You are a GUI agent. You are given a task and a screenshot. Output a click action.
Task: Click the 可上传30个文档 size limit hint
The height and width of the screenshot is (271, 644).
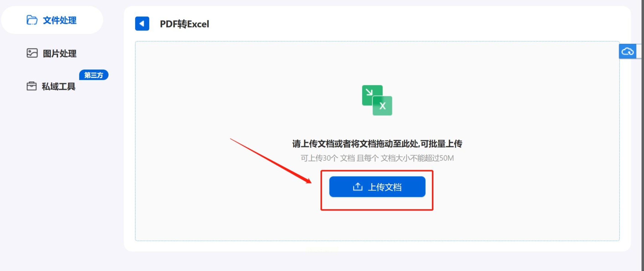377,158
